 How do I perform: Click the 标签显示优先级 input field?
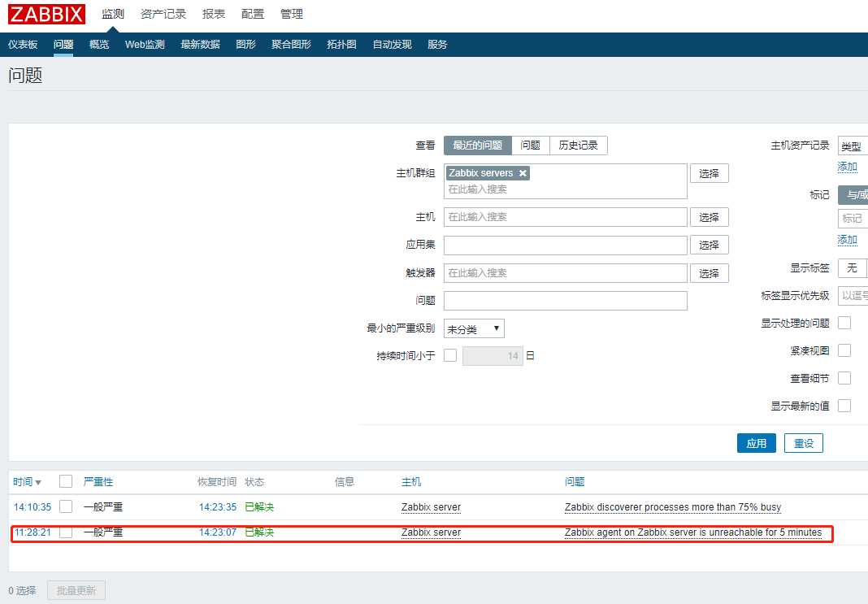(x=853, y=296)
